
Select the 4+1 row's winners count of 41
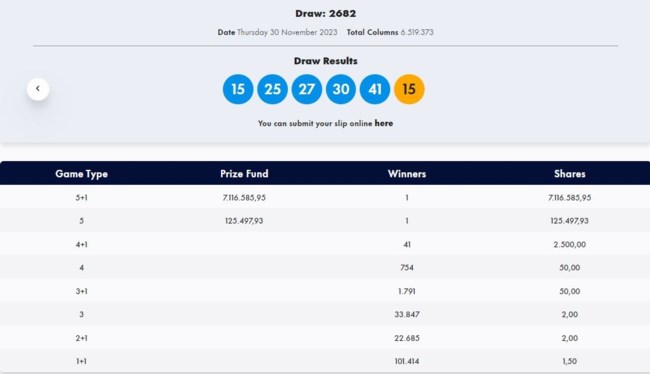coord(407,244)
